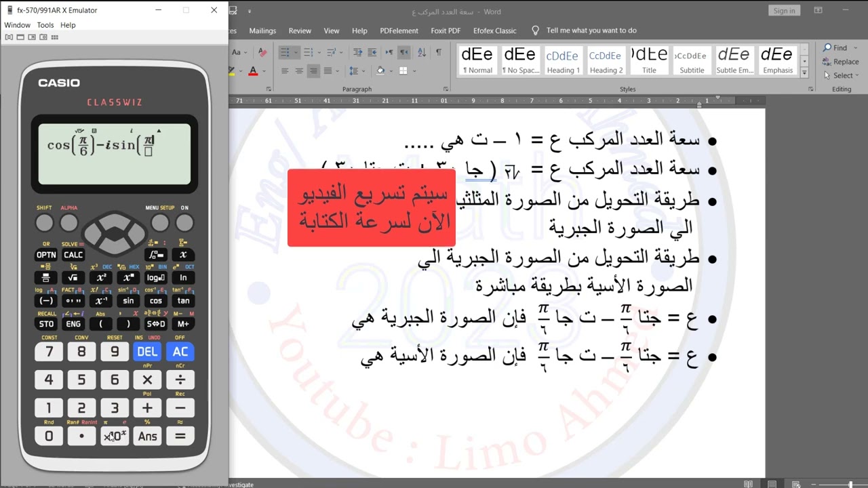
Task: Click the Tell me what you want field
Action: pos(591,30)
